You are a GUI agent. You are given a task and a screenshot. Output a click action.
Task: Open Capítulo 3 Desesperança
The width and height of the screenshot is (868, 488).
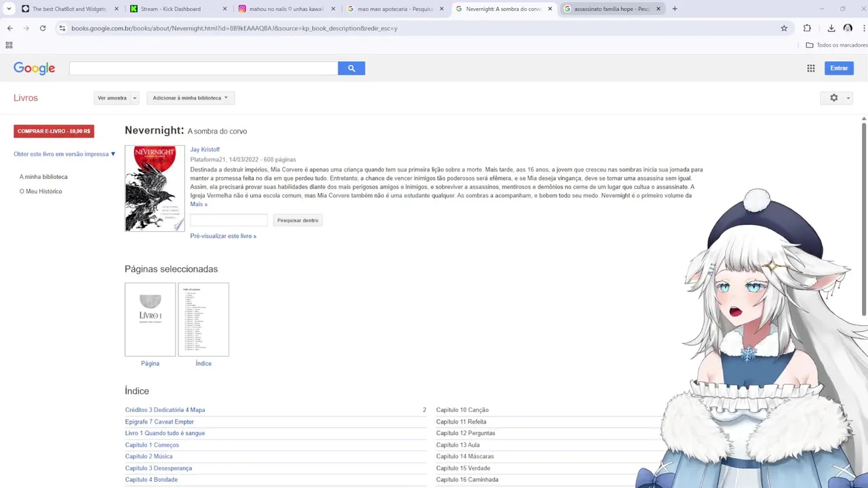point(159,468)
